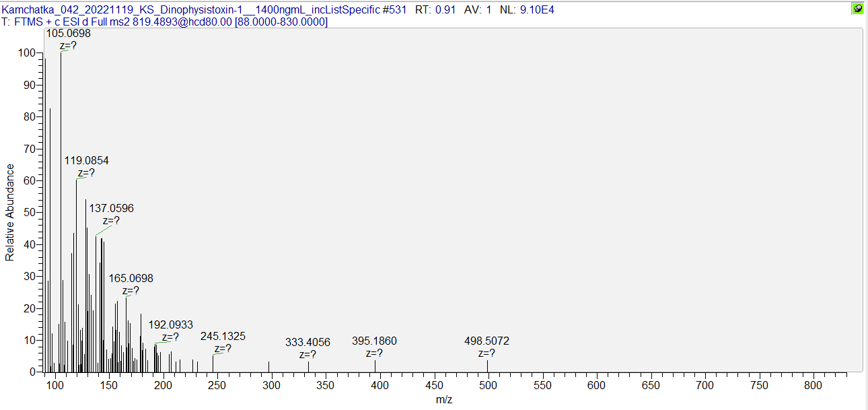
Task: Click the 50 tick on the abundance axis
Action: click(x=30, y=213)
